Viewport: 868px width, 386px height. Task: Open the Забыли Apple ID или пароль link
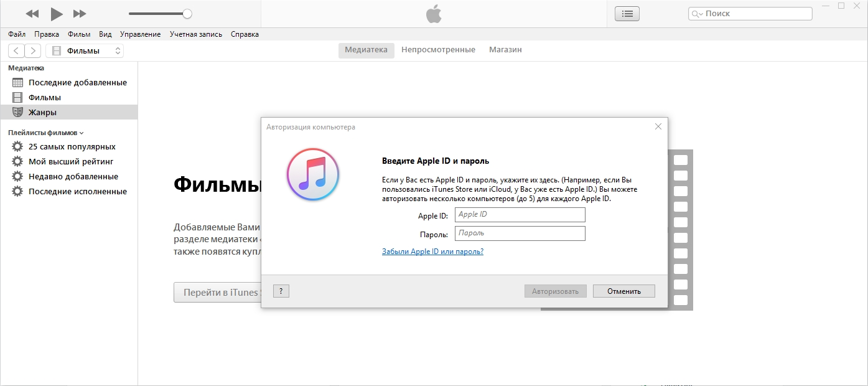(432, 252)
